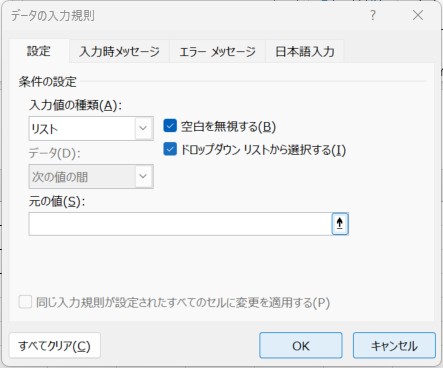Viewport: 443px width, 368px height.
Task: Click the キャンセル button
Action: (x=394, y=346)
